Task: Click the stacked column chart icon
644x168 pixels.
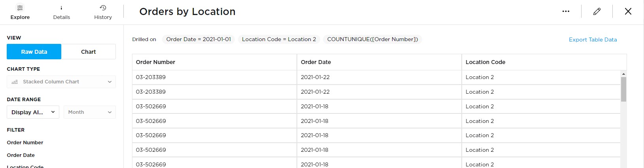Action: [x=15, y=82]
